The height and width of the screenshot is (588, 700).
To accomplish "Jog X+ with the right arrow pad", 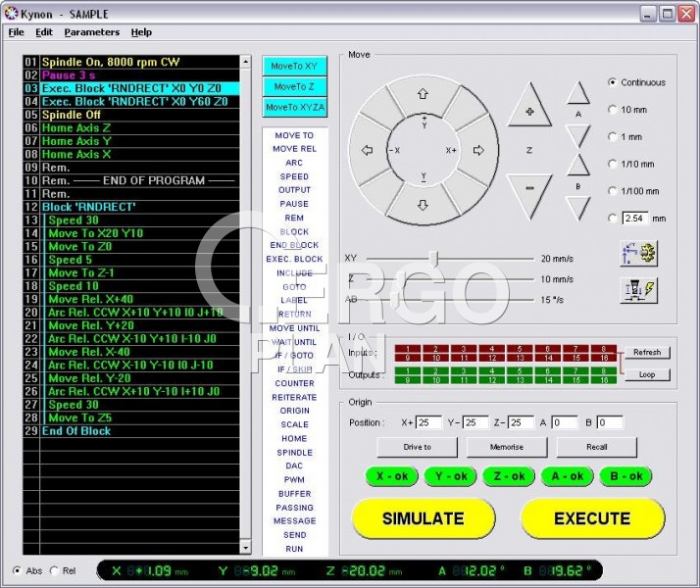I will (x=478, y=150).
